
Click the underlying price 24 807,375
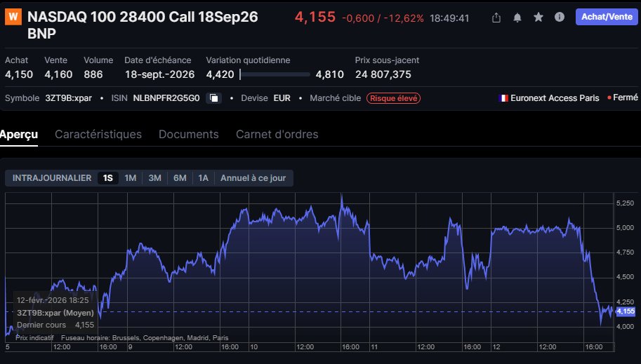tap(383, 74)
